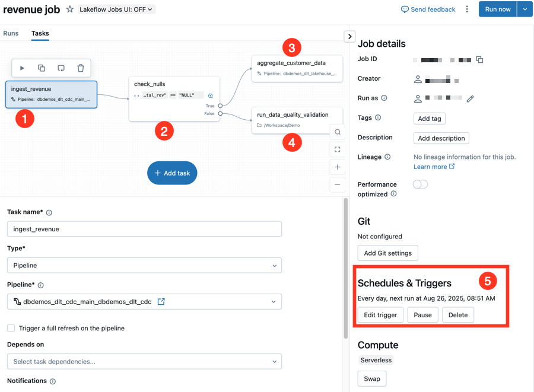Enable the Performance optimized toggle
This screenshot has height=392, width=534.
pos(420,184)
